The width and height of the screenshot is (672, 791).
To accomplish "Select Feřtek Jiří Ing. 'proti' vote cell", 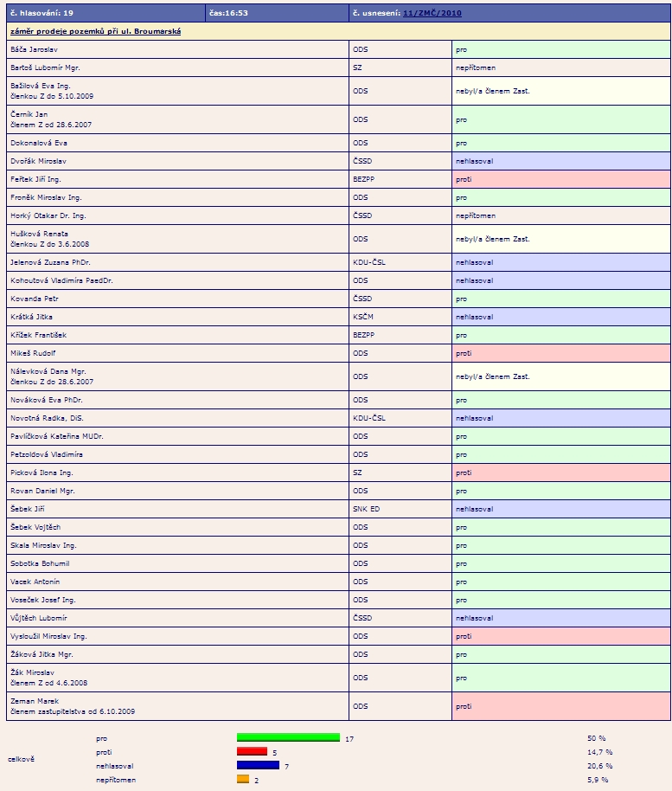I will pyautogui.click(x=560, y=179).
